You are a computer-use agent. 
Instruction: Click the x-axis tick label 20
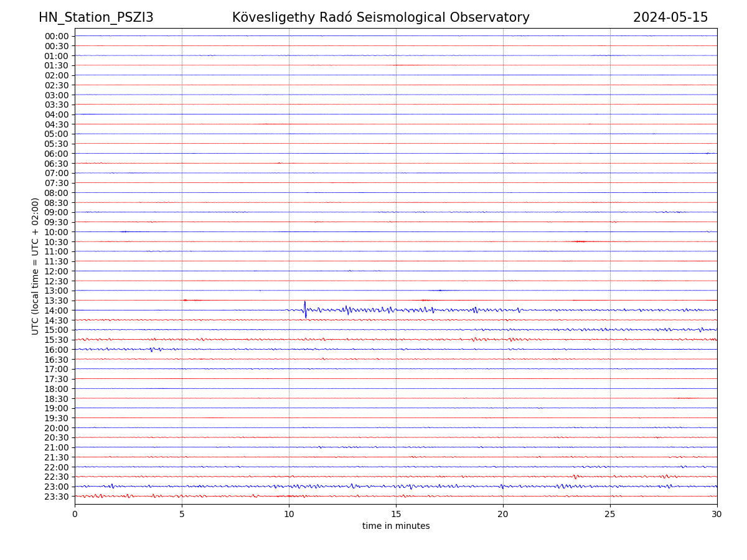(503, 515)
